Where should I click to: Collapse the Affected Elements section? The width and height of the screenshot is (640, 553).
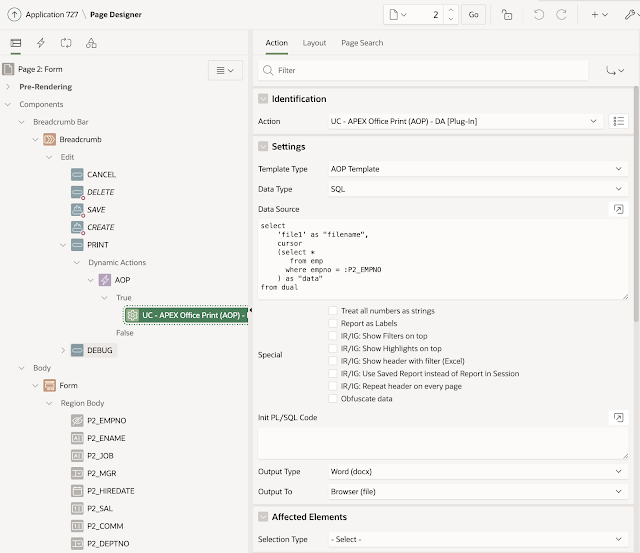(263, 517)
